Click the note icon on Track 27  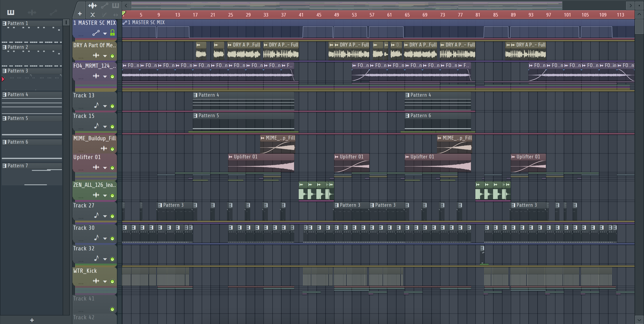point(97,215)
